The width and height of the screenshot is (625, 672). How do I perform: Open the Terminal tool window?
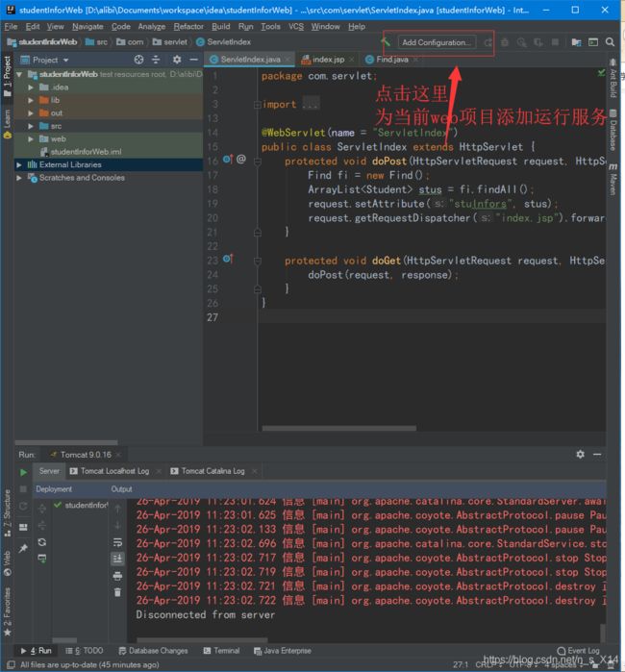(221, 651)
